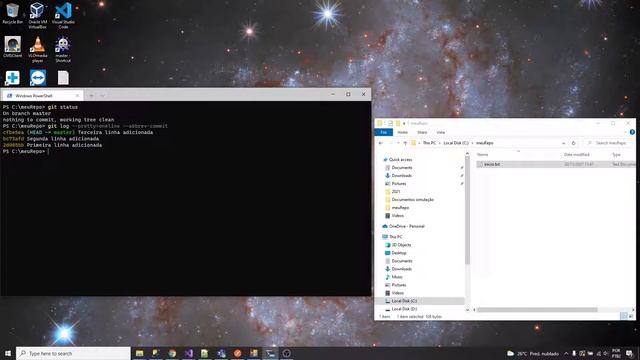
Task: Open the terminal new-tab dropdown arrow
Action: click(x=102, y=96)
